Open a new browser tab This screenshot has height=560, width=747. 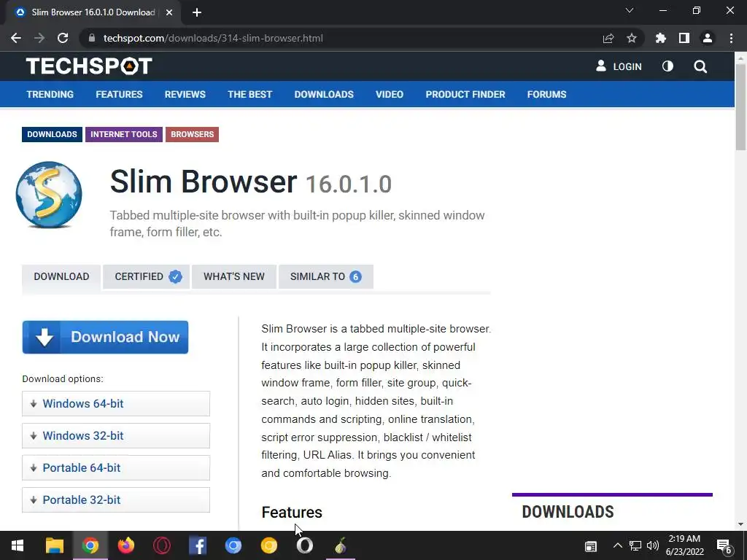197,12
